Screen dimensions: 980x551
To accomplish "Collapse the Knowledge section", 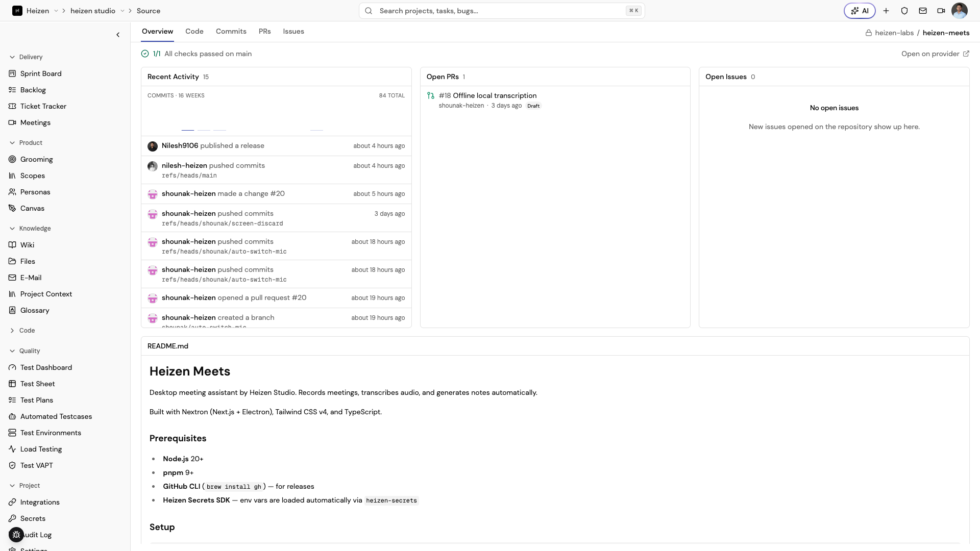I will coord(30,229).
